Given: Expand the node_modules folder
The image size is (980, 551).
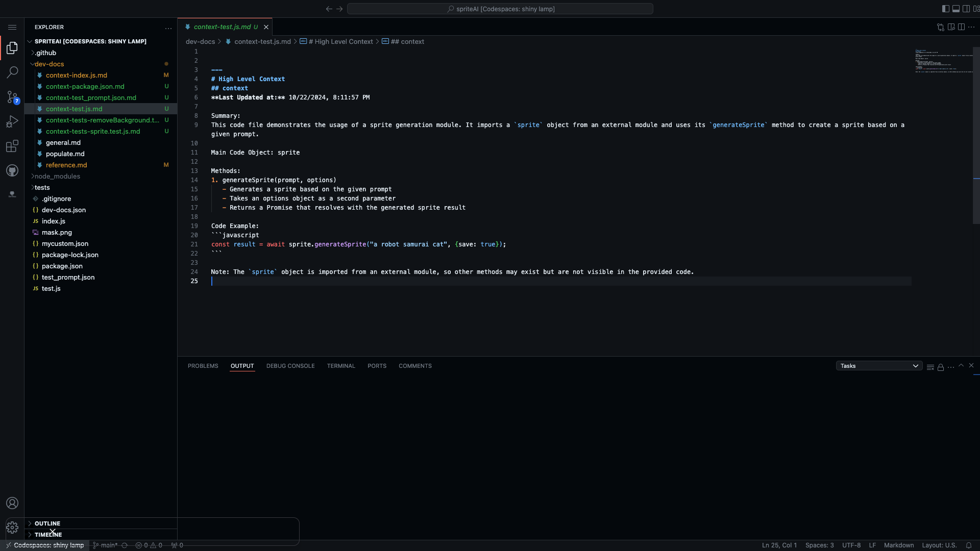Looking at the screenshot, I should pyautogui.click(x=56, y=176).
